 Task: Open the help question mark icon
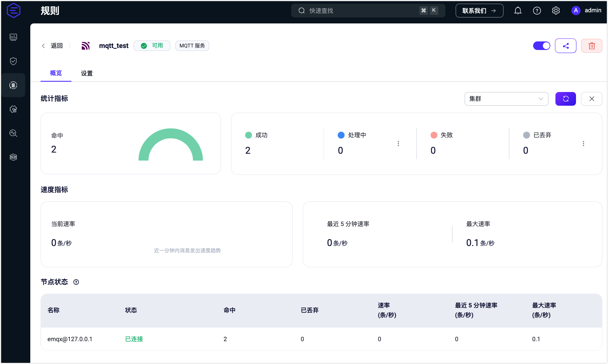pyautogui.click(x=537, y=11)
